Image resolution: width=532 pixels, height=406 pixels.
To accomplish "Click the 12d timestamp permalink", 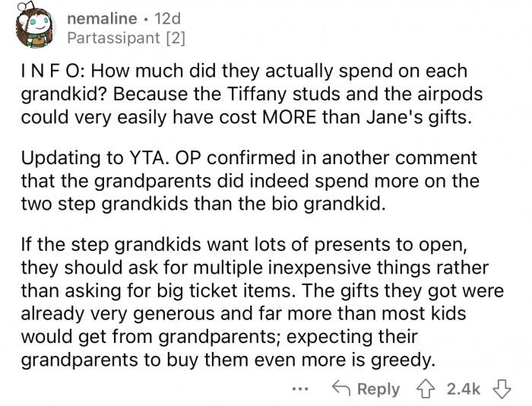I will coord(168,18).
